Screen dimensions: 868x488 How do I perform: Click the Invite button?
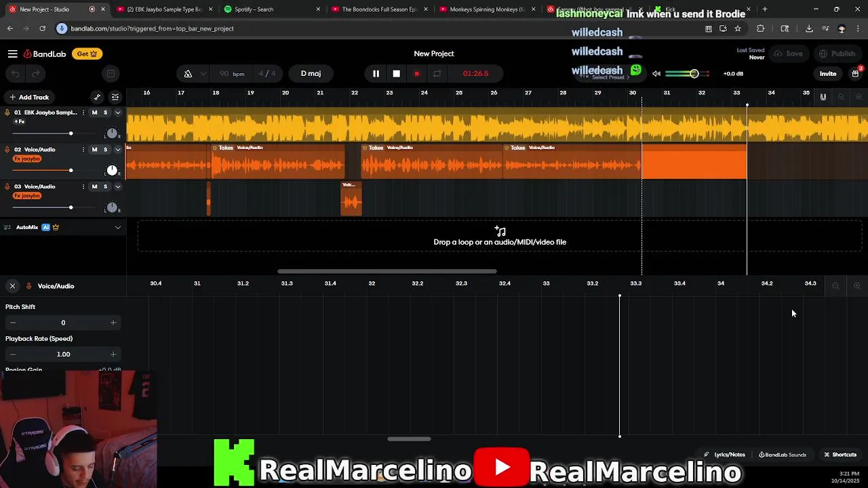point(828,73)
